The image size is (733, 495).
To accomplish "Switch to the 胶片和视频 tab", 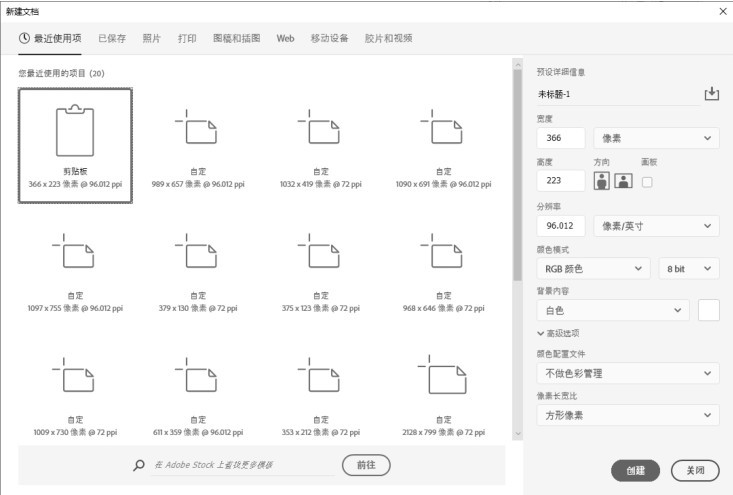I will click(x=388, y=38).
